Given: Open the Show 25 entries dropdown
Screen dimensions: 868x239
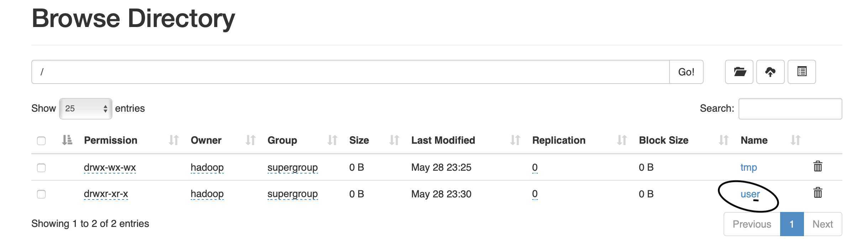Looking at the screenshot, I should click(86, 108).
